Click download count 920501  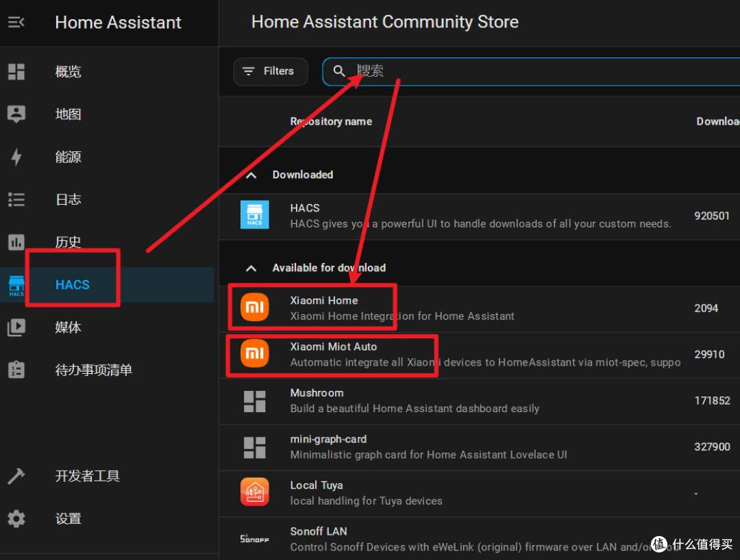(x=712, y=216)
